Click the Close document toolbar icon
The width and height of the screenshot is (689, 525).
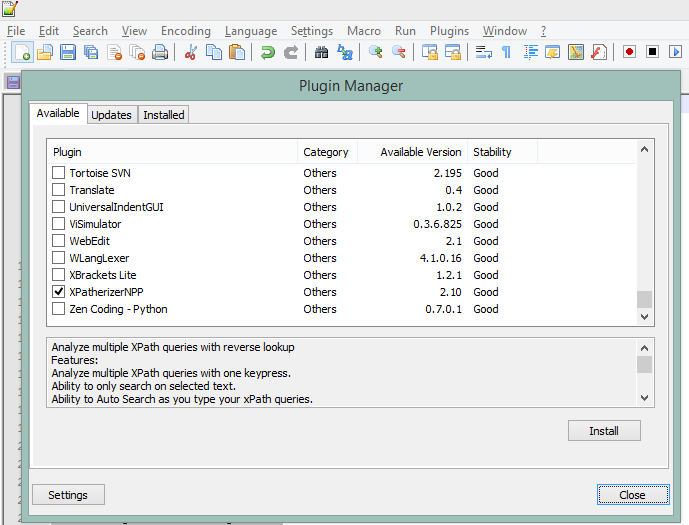(x=114, y=52)
